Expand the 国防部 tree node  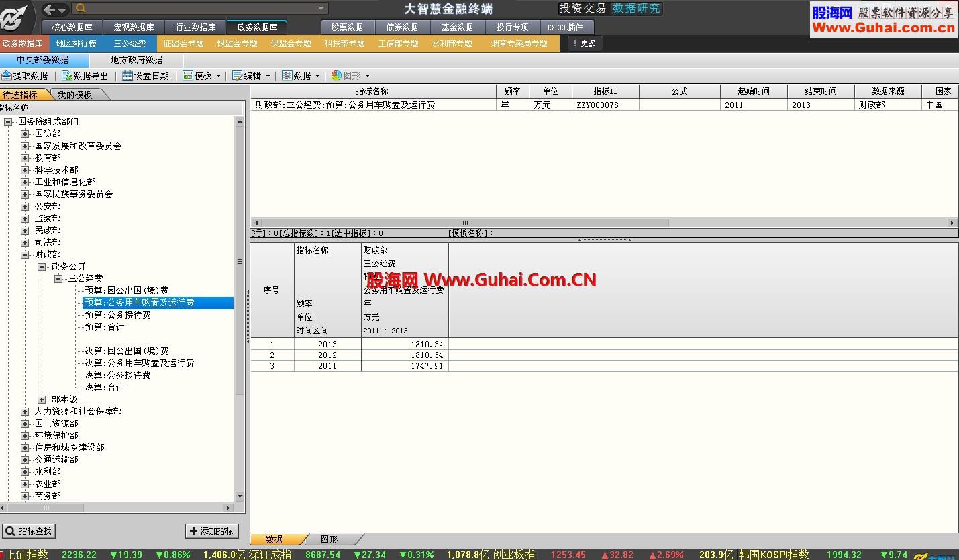pyautogui.click(x=25, y=133)
